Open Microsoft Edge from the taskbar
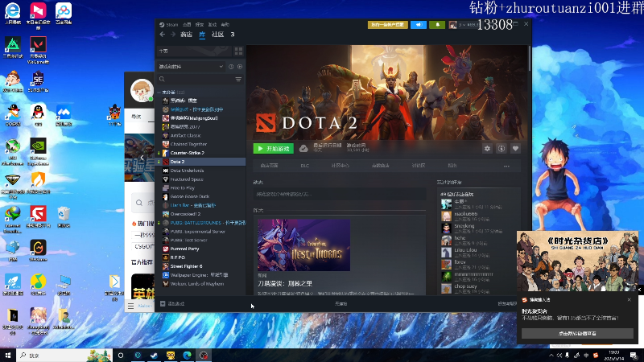 tap(187, 355)
